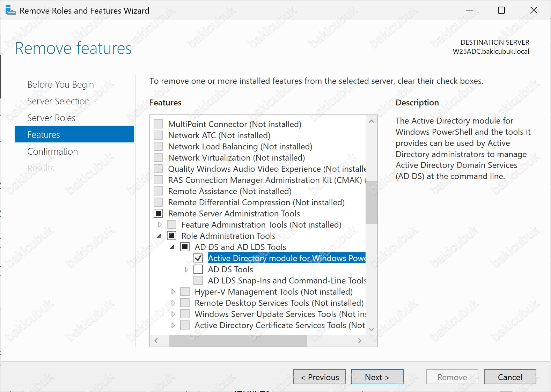Click scroll left arrow in Features list
The width and height of the screenshot is (551, 392).
point(156,341)
